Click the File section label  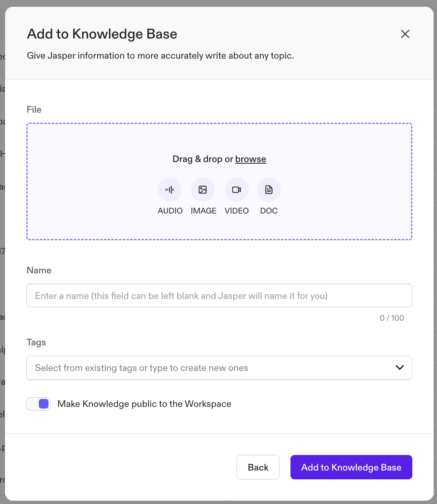point(34,110)
